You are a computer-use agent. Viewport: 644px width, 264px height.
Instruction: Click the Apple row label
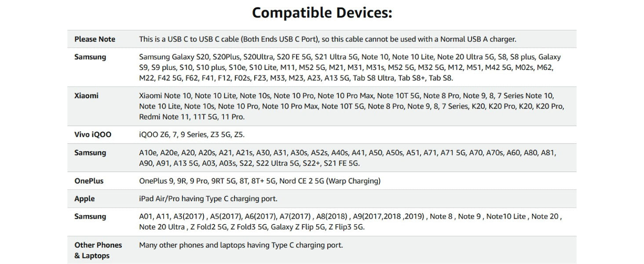pyautogui.click(x=84, y=199)
